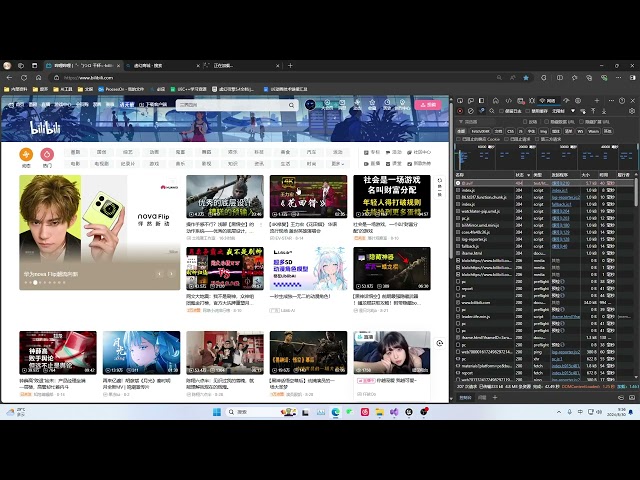Open the Huawei nova Flip banner image
Screen dimensions: 640x480
(100, 232)
